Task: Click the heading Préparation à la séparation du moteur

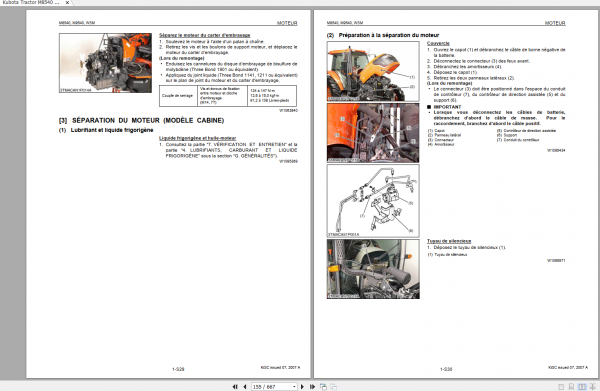Action: coord(383,35)
